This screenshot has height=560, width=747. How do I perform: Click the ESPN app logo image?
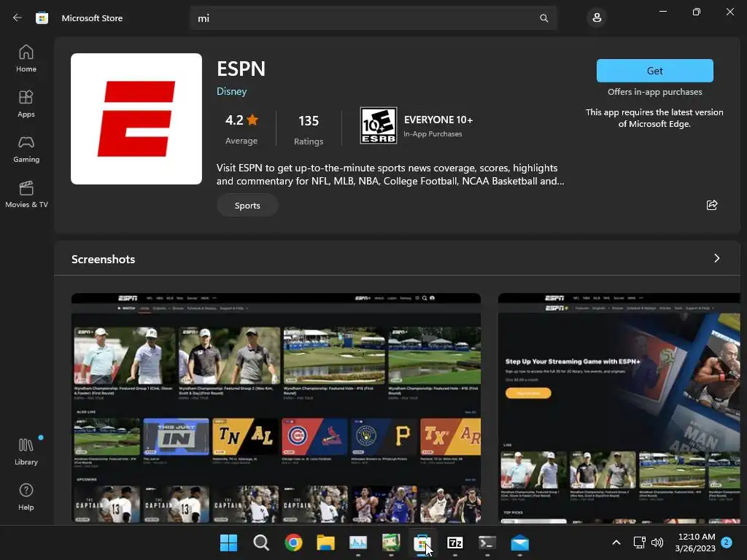[x=136, y=119]
